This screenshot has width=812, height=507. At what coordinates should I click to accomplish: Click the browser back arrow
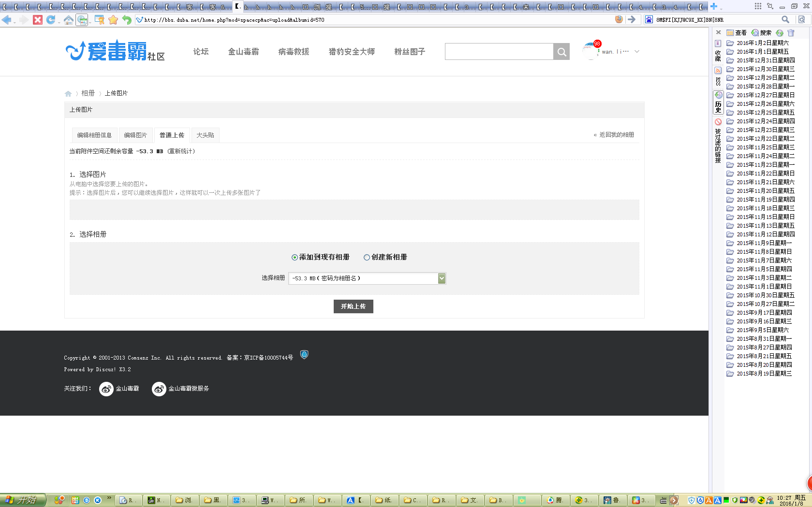tap(7, 20)
